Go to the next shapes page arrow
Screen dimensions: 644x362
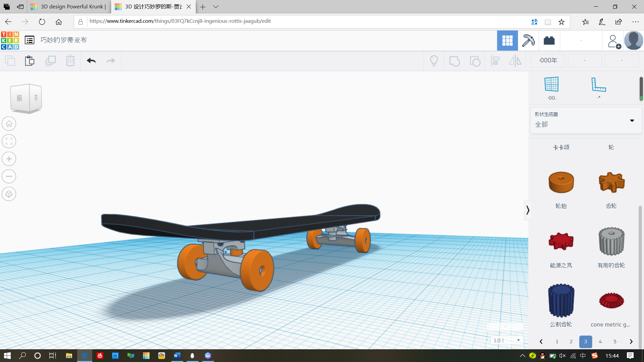[631, 342]
